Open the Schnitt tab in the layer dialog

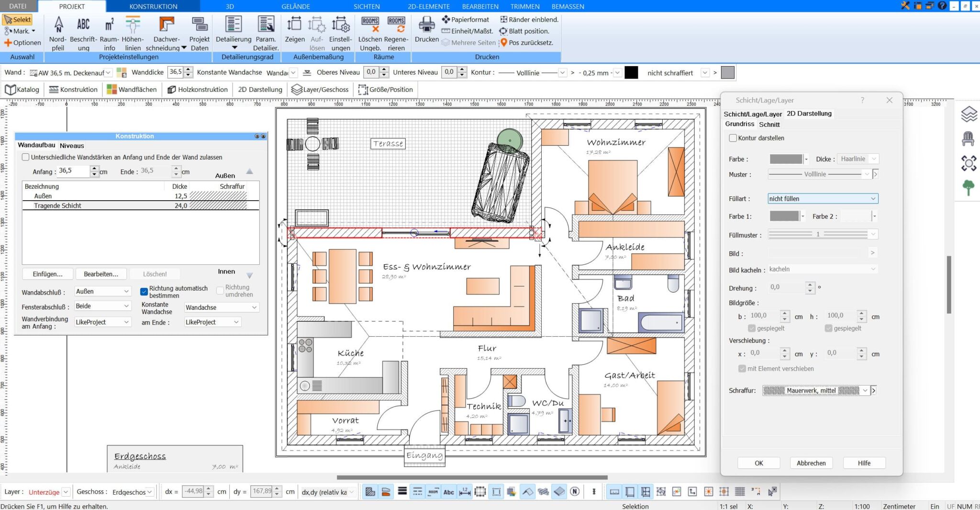point(770,124)
